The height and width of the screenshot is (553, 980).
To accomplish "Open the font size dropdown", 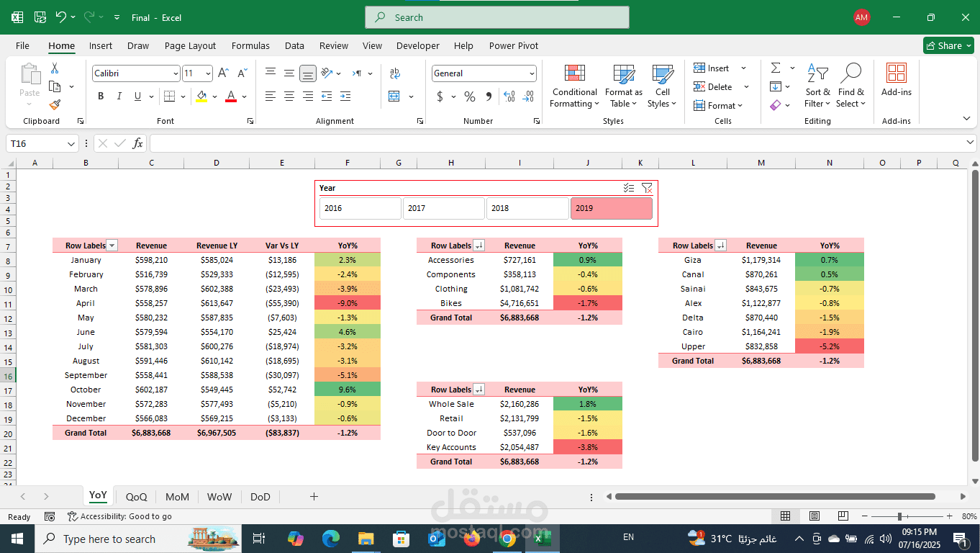I will coord(208,73).
